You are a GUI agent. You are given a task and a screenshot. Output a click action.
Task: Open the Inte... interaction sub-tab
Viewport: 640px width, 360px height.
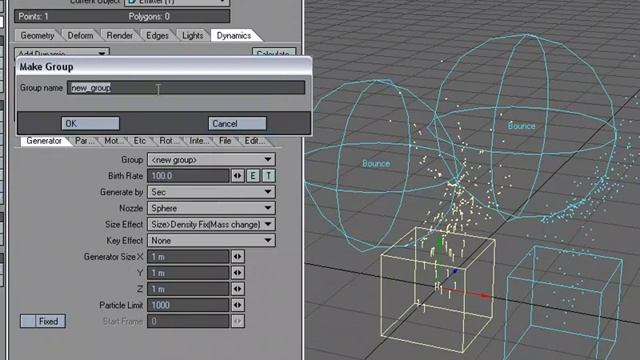(199, 141)
